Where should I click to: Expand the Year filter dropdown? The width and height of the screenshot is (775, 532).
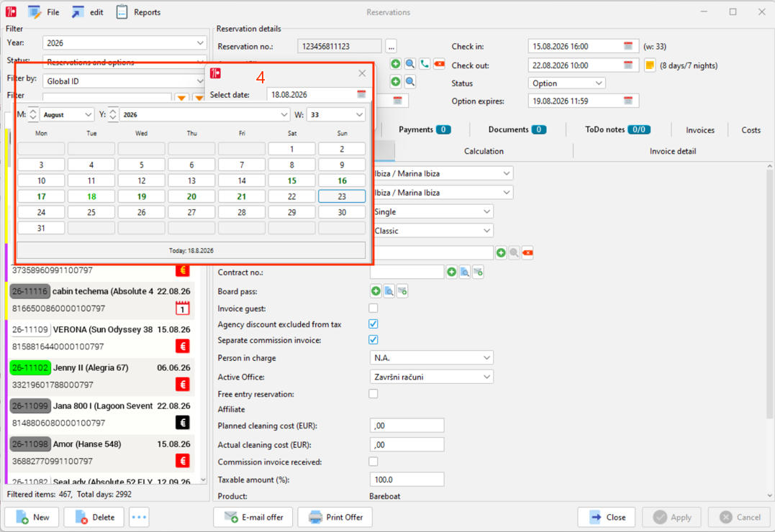[199, 43]
